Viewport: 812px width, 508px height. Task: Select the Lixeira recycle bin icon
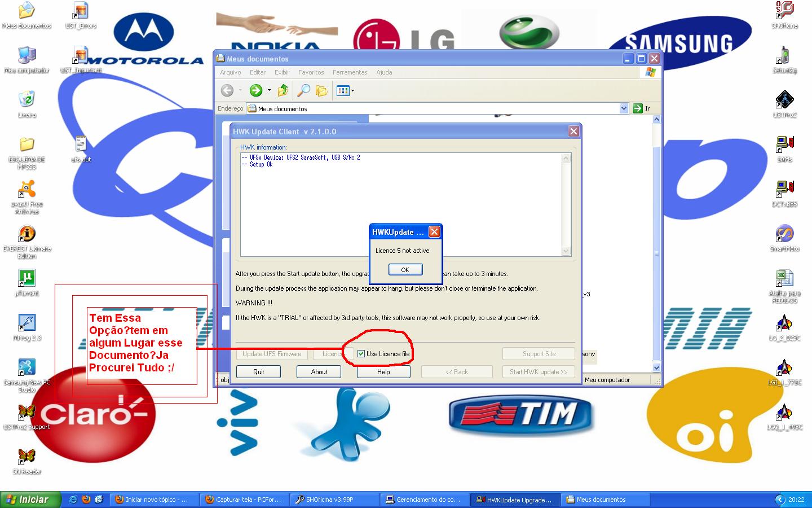(27, 104)
